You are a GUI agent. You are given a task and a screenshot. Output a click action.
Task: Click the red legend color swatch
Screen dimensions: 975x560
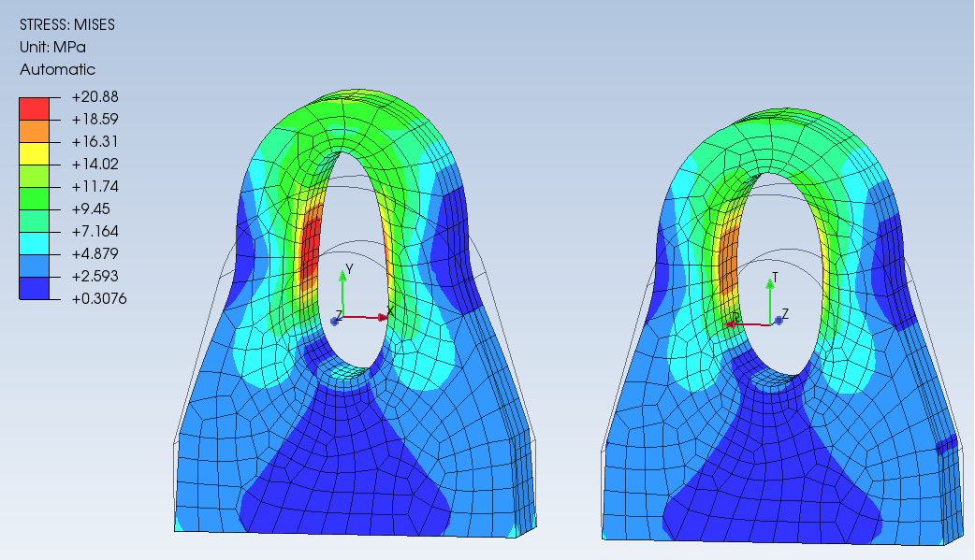point(35,108)
